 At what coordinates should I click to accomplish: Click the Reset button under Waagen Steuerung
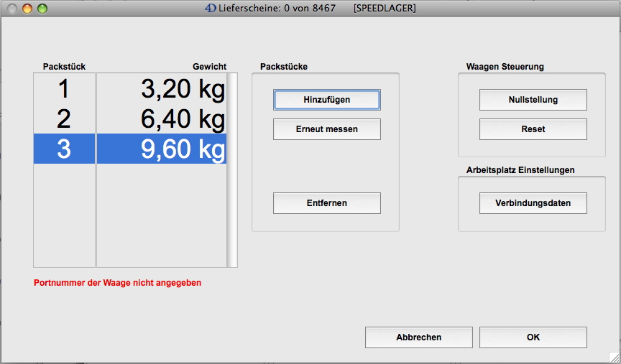[x=533, y=129]
